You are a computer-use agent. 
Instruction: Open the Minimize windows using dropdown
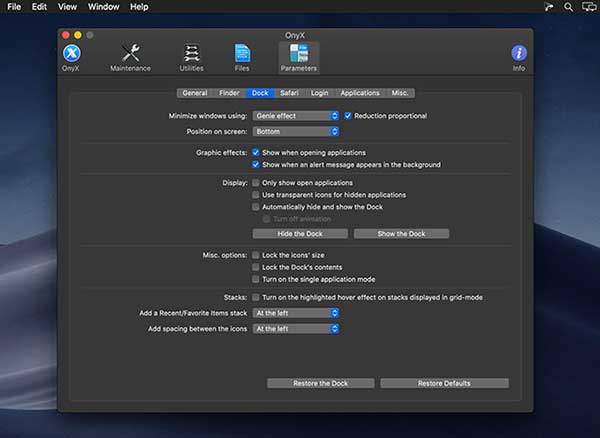point(296,116)
